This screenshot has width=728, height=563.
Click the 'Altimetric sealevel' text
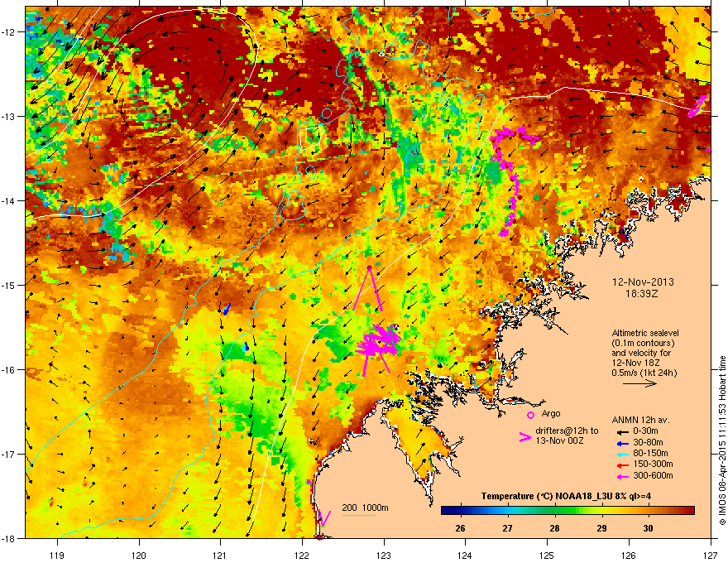tap(645, 333)
